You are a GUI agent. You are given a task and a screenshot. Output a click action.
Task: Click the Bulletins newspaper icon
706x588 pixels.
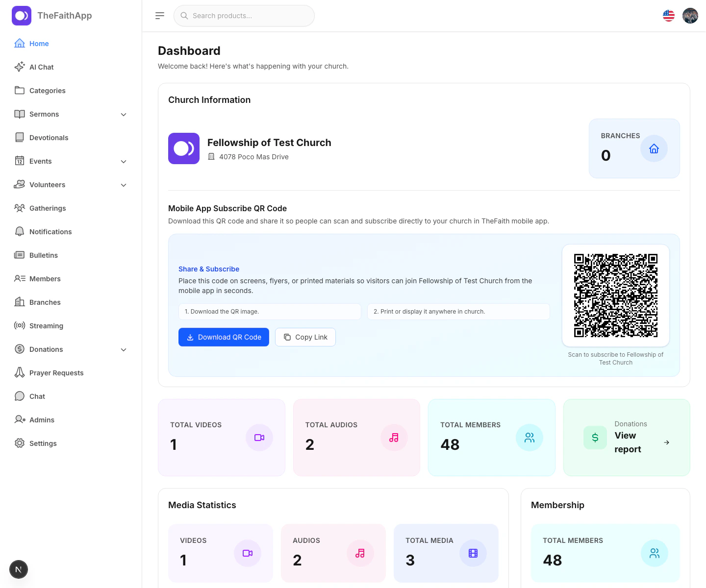(x=20, y=255)
